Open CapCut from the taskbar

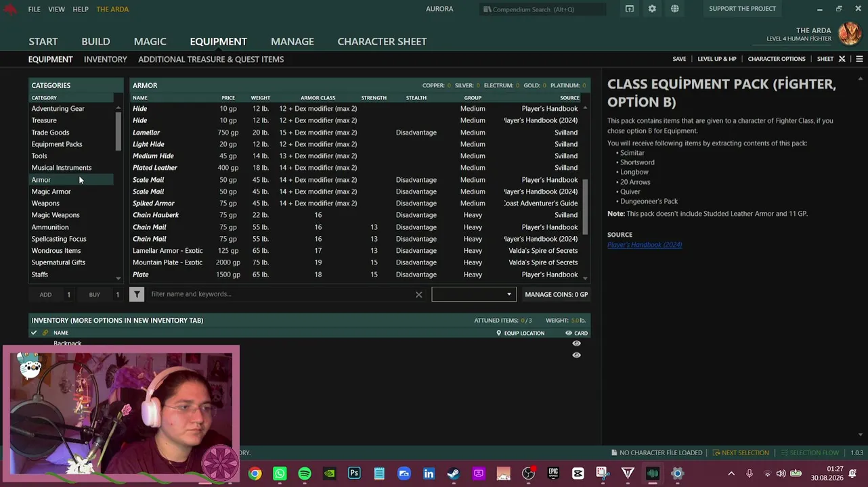pos(578,473)
